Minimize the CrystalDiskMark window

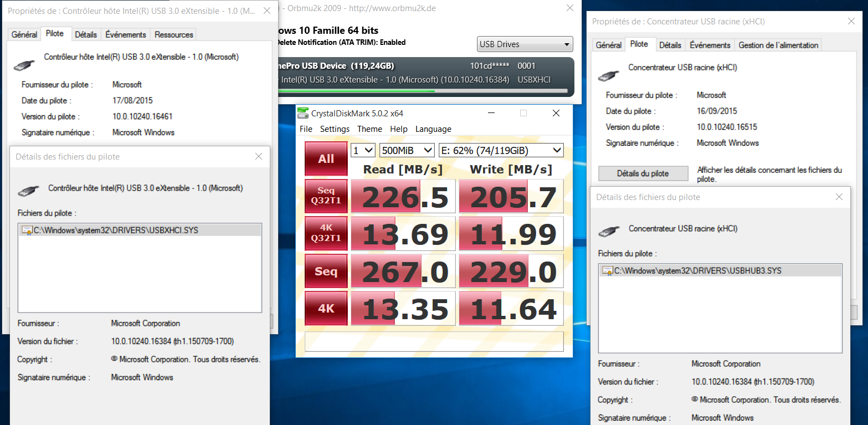tap(491, 113)
